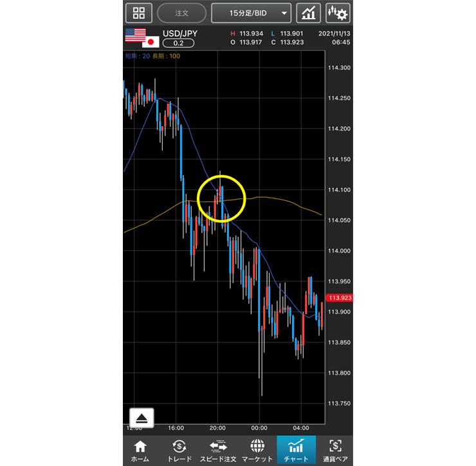Select the チャート chart tab
This screenshot has width=476, height=466.
296,450
